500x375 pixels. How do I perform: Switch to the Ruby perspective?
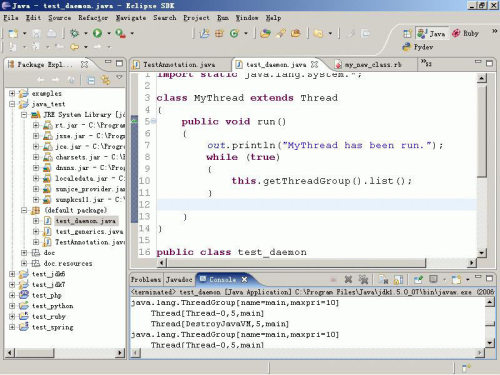pyautogui.click(x=465, y=33)
